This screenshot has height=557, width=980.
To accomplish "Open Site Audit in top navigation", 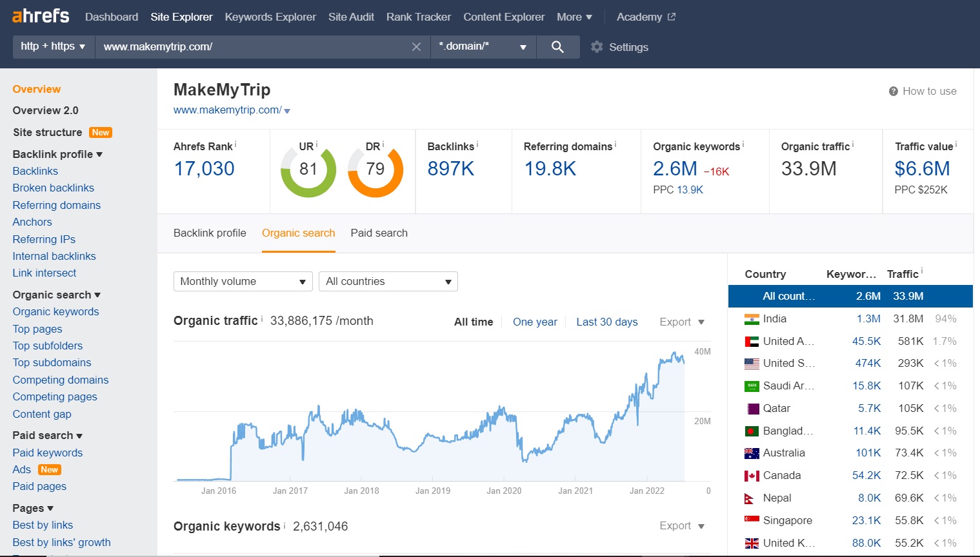I will 351,17.
